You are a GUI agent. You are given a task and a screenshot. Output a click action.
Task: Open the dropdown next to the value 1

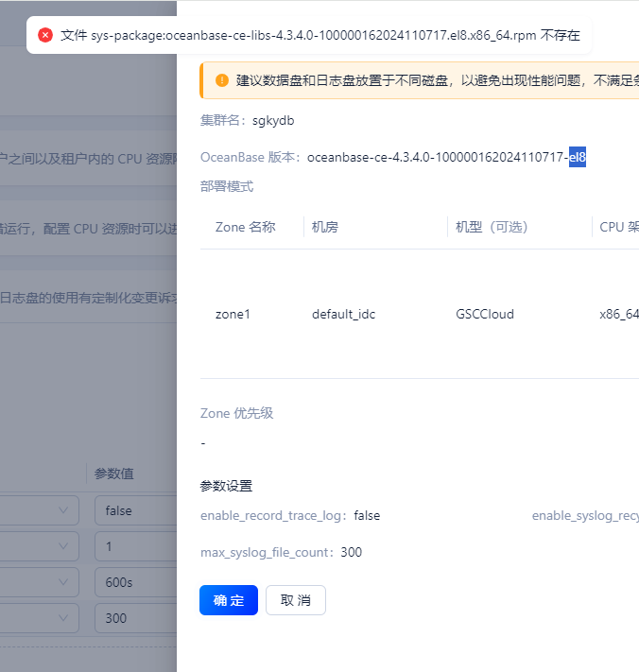(63, 546)
